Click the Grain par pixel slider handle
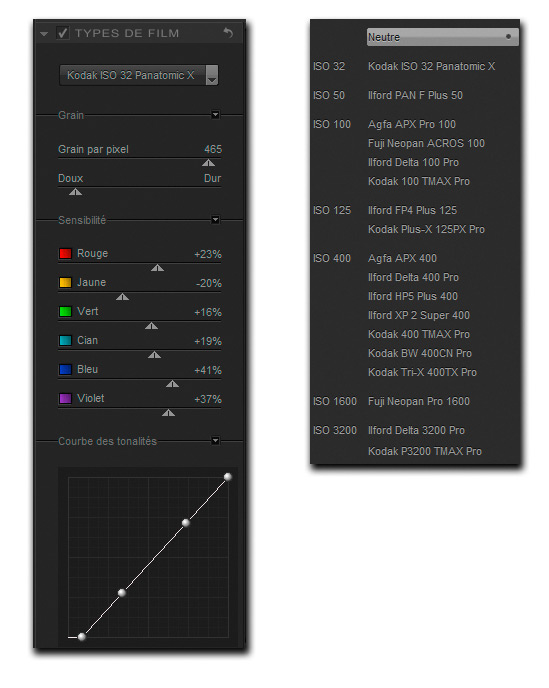 coord(208,163)
